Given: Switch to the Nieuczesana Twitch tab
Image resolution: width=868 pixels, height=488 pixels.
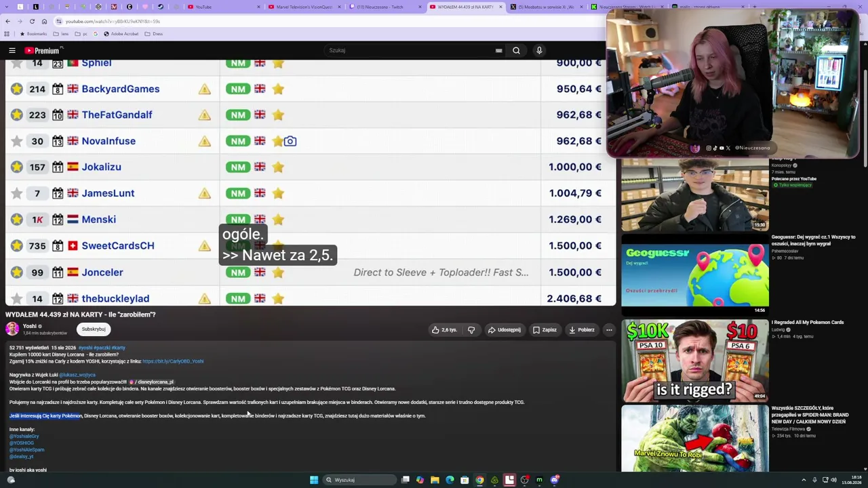Looking at the screenshot, I should (384, 7).
